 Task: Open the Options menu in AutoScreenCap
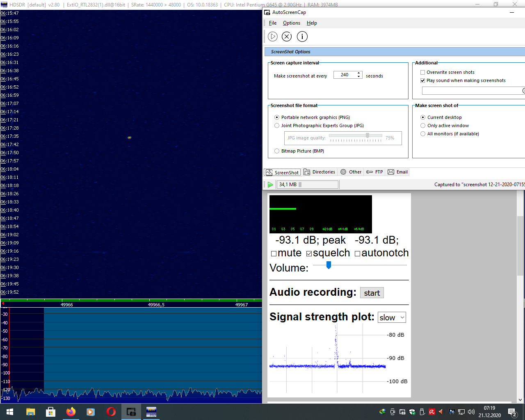click(x=292, y=23)
